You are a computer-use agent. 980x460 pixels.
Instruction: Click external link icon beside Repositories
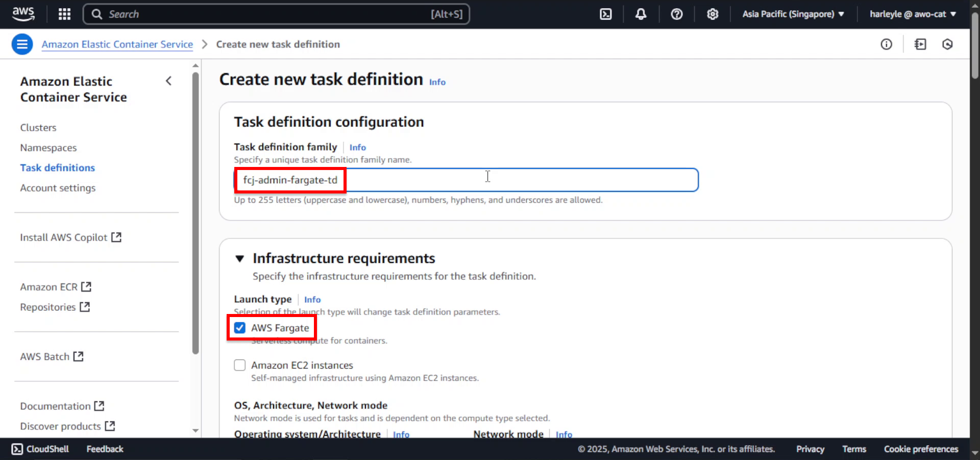click(x=85, y=306)
